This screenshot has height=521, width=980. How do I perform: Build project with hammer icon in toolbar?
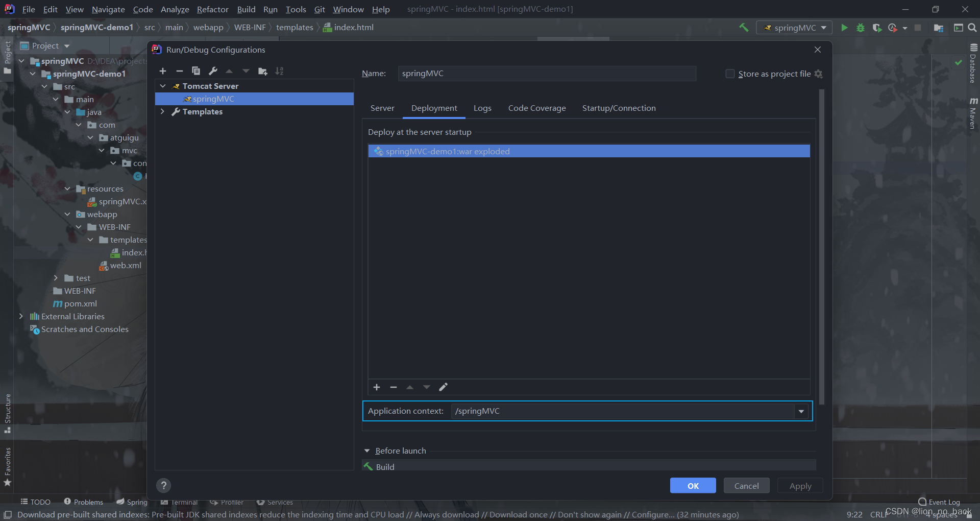point(744,28)
